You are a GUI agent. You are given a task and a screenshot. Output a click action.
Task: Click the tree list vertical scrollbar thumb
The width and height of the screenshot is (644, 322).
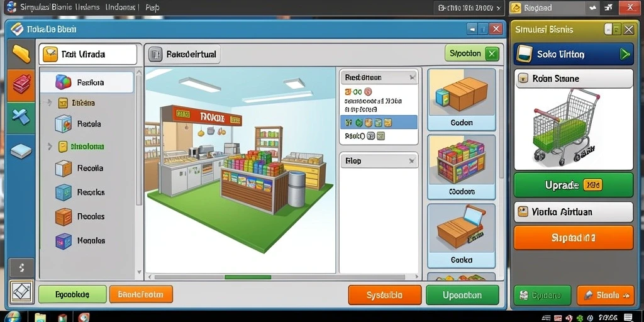tap(139, 140)
